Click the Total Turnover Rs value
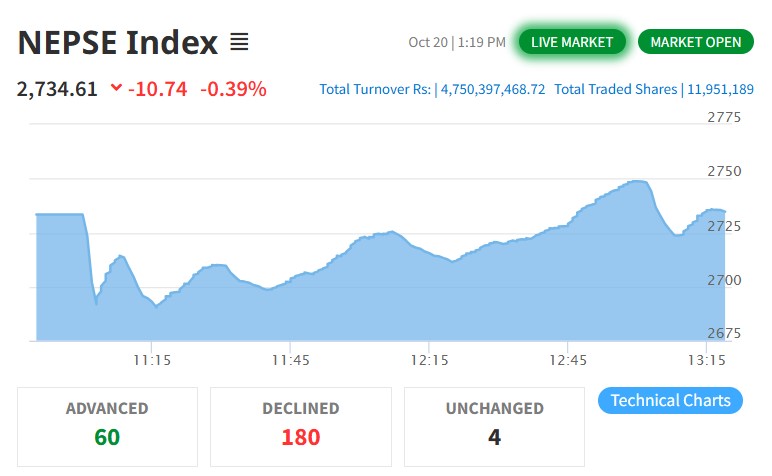This screenshot has height=476, width=772. click(x=491, y=89)
